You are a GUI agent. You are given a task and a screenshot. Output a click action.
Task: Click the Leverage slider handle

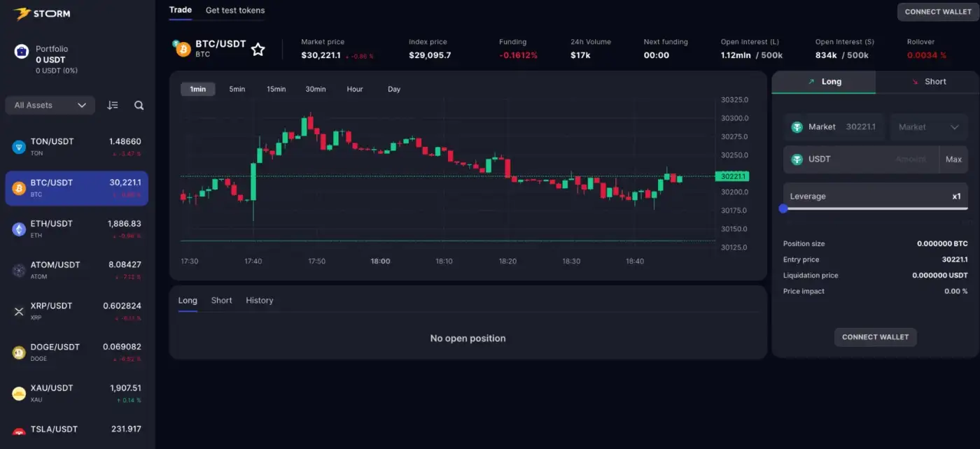pos(783,208)
